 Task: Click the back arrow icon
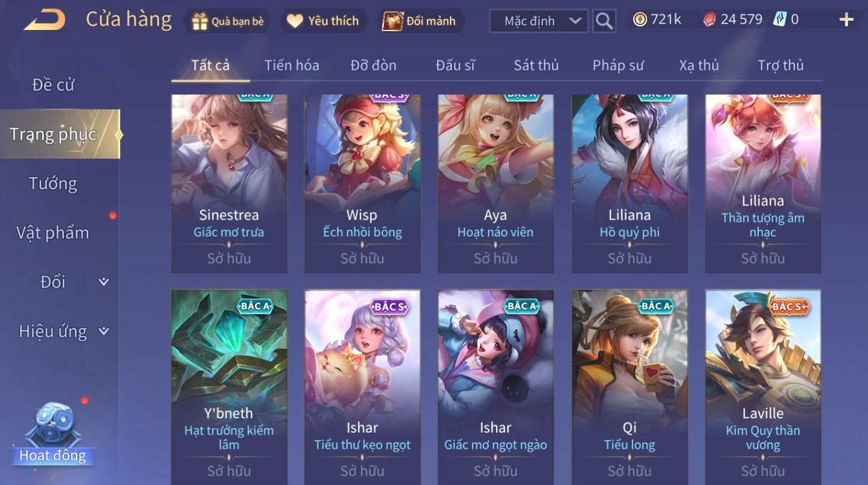45,20
